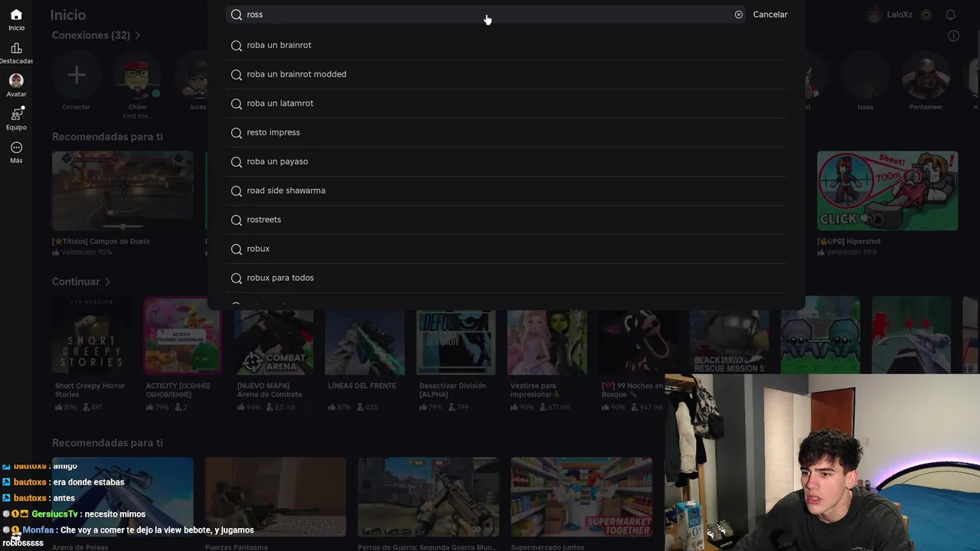Click the magnifier icon in the search bar
This screenshot has height=551, width=980.
[x=237, y=15]
